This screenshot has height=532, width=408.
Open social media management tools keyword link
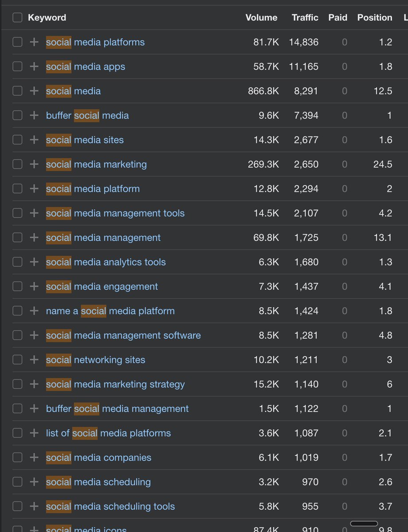pos(115,213)
